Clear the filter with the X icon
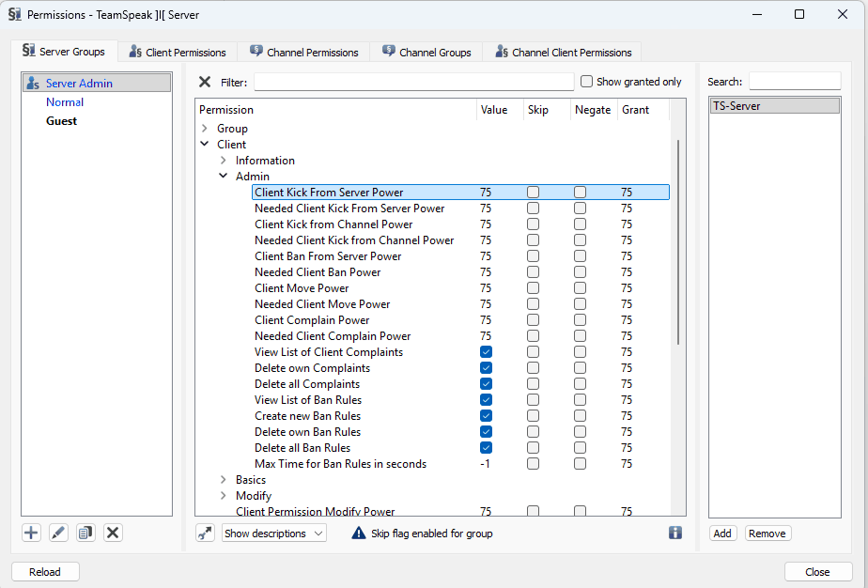The height and width of the screenshot is (588, 868). click(205, 82)
